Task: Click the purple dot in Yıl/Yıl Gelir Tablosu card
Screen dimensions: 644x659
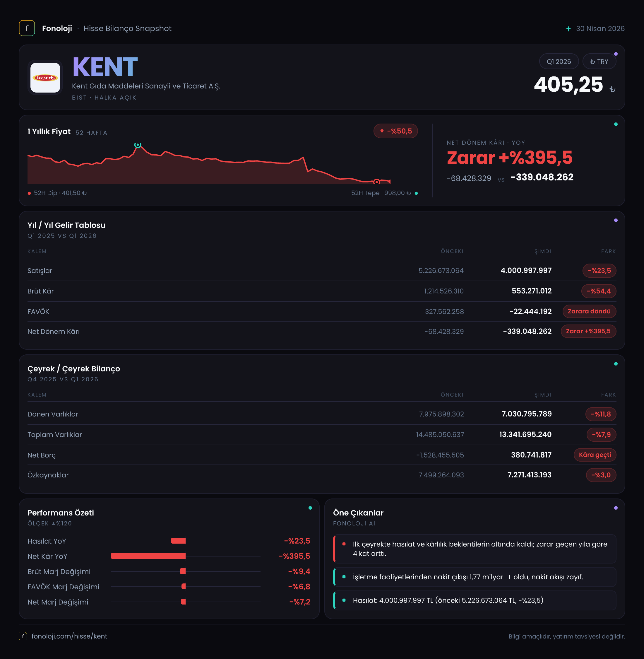Action: point(616,220)
